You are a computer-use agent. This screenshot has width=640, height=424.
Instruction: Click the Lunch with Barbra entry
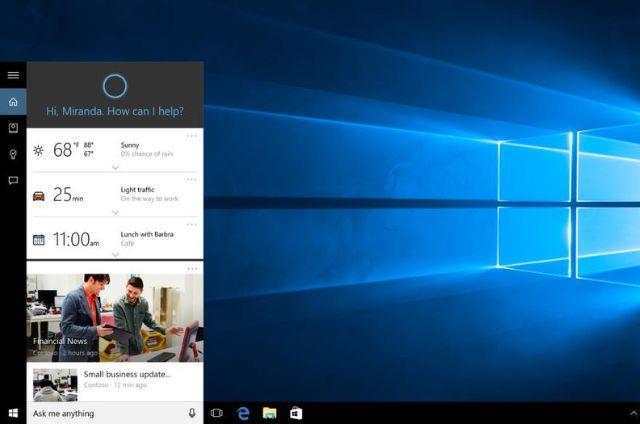pyautogui.click(x=147, y=234)
